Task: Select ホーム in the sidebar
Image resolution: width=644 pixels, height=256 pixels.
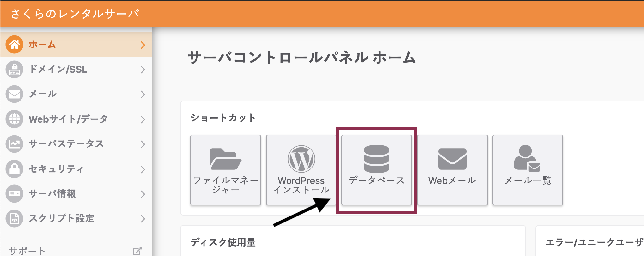Action: click(x=76, y=45)
